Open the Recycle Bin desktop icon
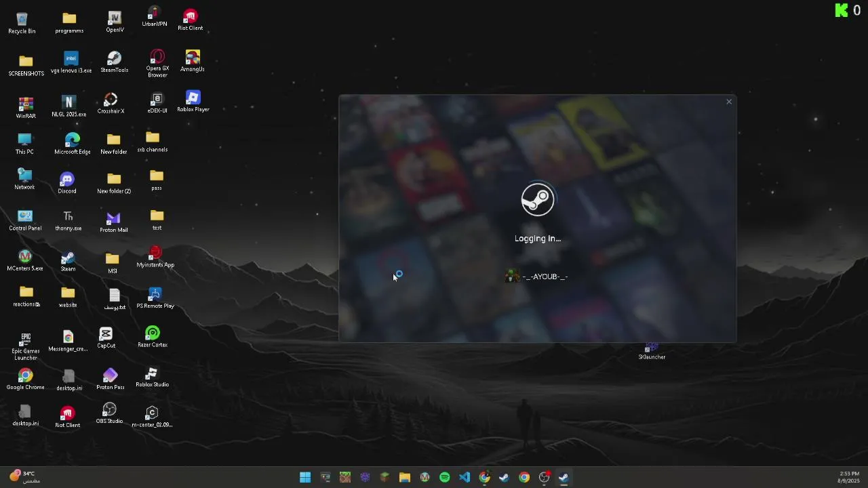The height and width of the screenshot is (488, 868). (22, 22)
